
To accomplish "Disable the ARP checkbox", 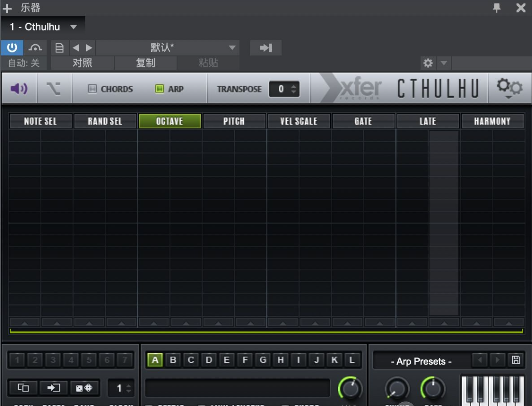I will [x=159, y=89].
